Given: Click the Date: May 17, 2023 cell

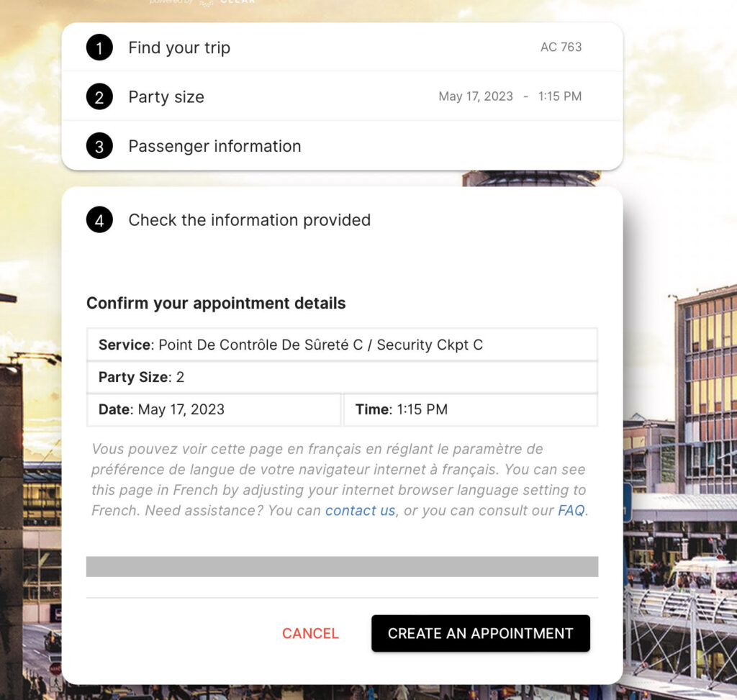Looking at the screenshot, I should (x=214, y=409).
